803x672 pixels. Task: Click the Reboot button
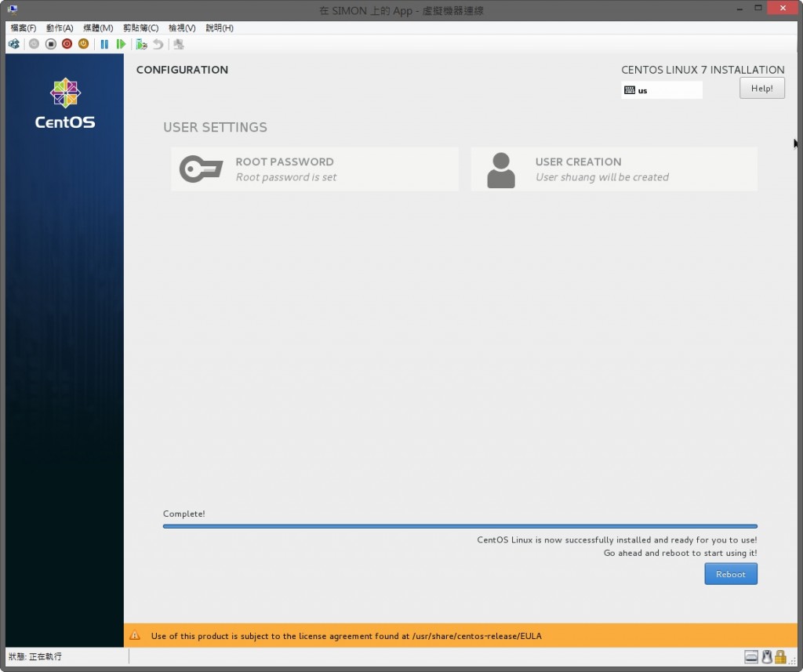(730, 574)
